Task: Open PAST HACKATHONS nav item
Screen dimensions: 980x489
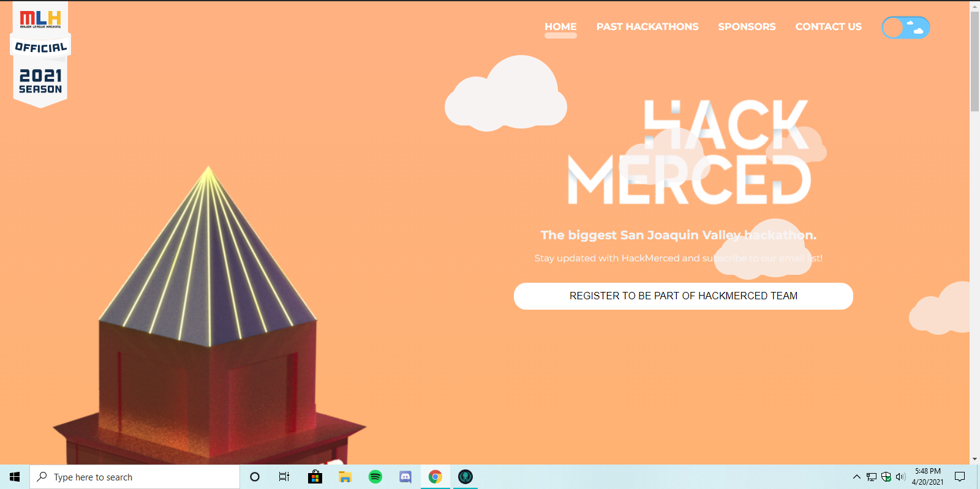Action: [x=647, y=27]
